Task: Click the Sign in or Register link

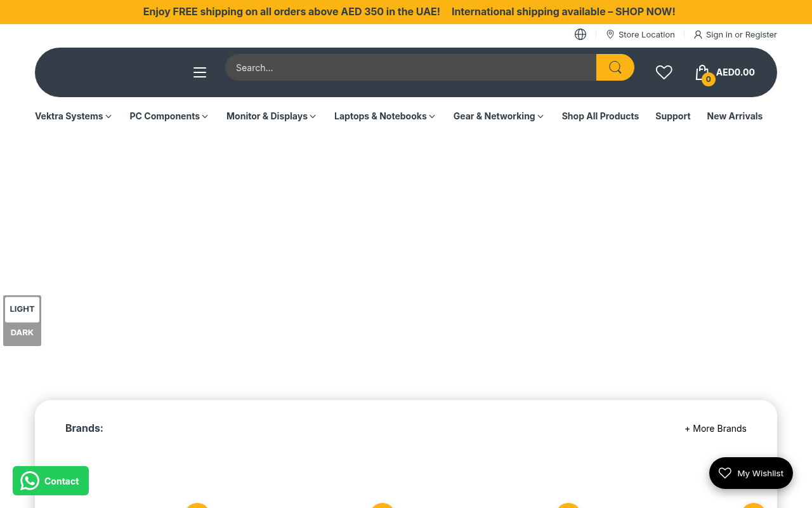Action: (735, 34)
